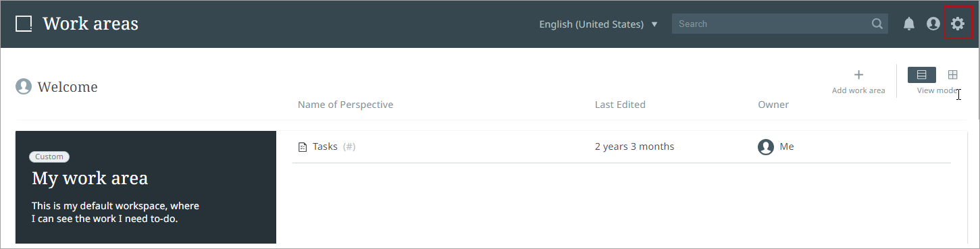Click the Add work area label
The image size is (980, 249).
coord(858,90)
